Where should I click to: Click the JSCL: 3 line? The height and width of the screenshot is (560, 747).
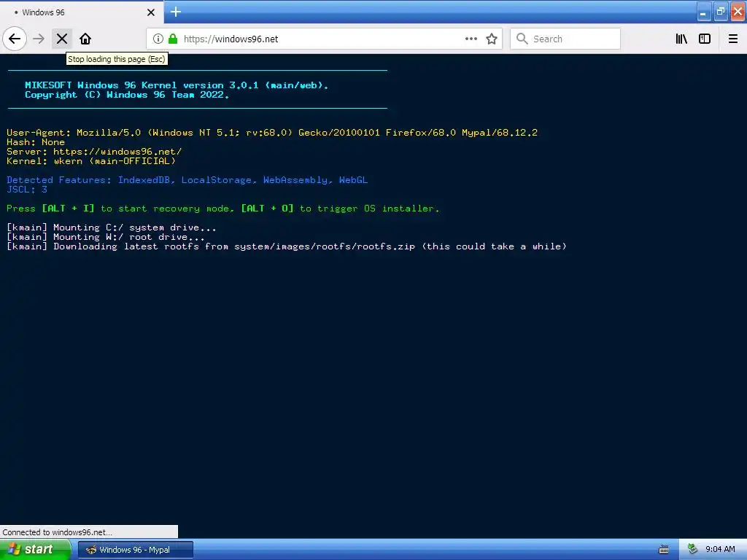click(27, 190)
